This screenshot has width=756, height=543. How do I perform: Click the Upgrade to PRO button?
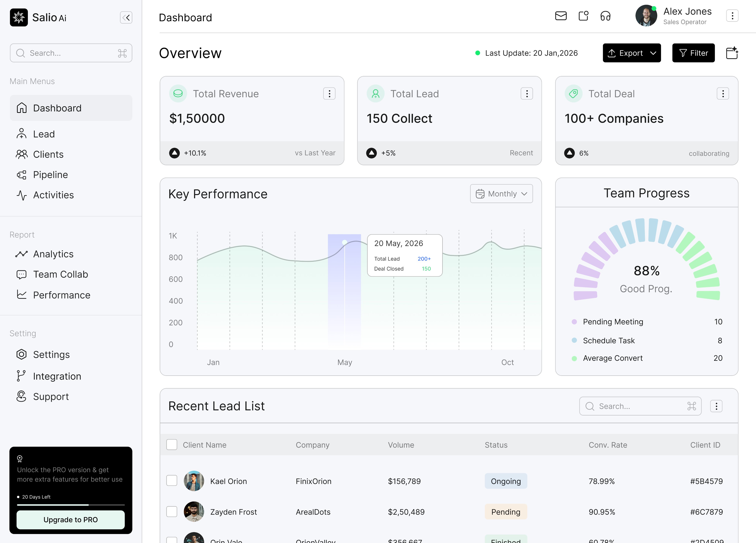click(71, 520)
